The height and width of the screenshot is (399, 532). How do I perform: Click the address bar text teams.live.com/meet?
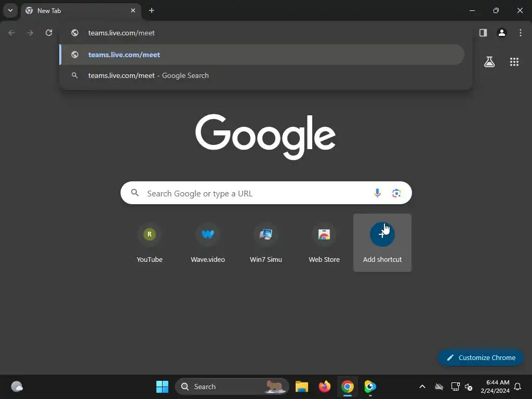coord(122,33)
